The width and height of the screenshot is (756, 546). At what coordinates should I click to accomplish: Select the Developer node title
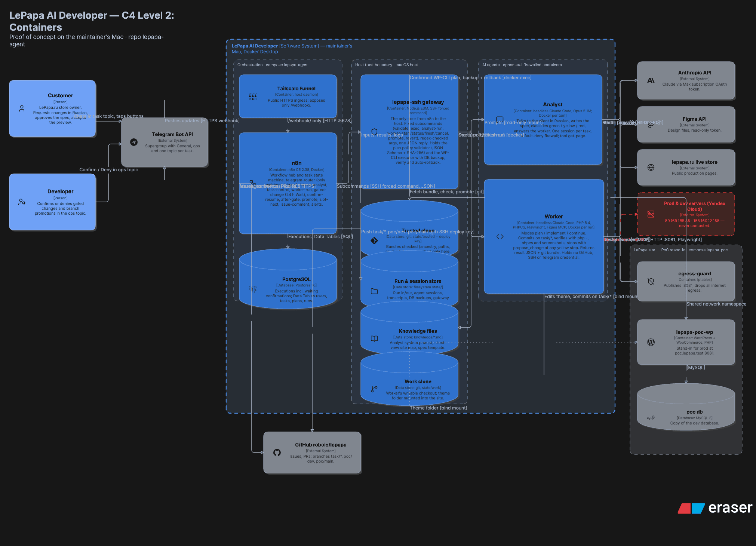click(60, 191)
